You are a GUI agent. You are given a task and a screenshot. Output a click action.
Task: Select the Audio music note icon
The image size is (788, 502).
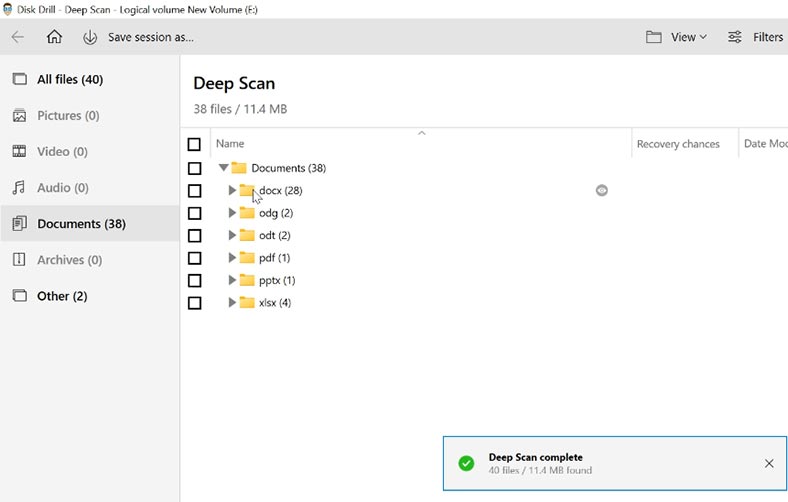19,187
